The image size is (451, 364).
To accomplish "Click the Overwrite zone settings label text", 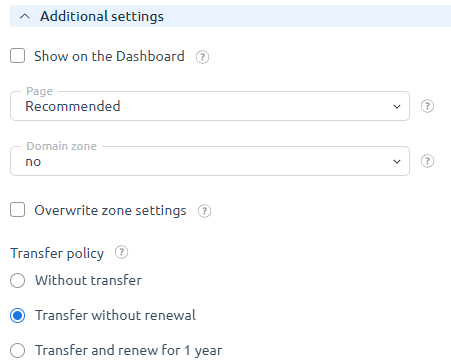I will pos(110,210).
